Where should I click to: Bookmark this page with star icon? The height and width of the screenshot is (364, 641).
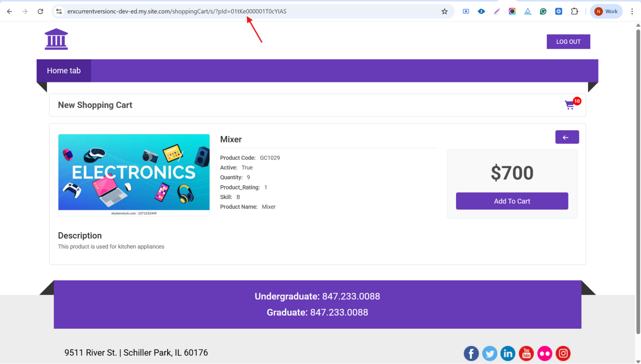point(444,12)
